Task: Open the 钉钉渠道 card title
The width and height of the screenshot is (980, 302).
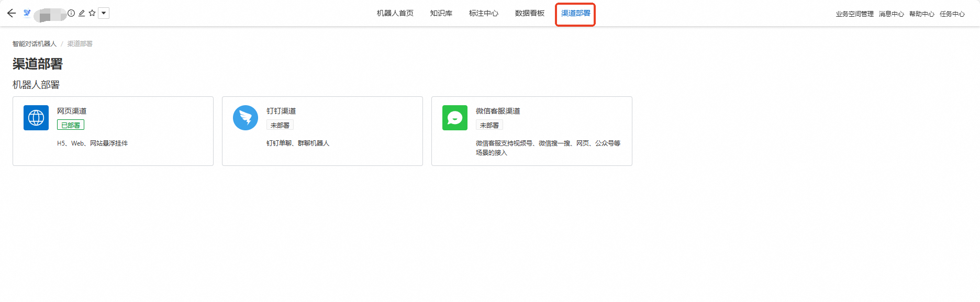Action: [281, 111]
